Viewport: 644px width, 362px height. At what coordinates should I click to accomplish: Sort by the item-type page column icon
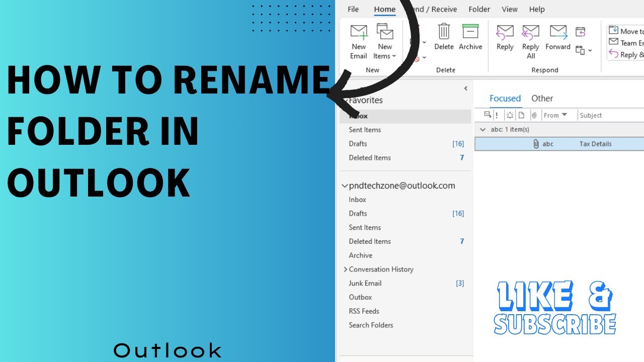pyautogui.click(x=521, y=115)
